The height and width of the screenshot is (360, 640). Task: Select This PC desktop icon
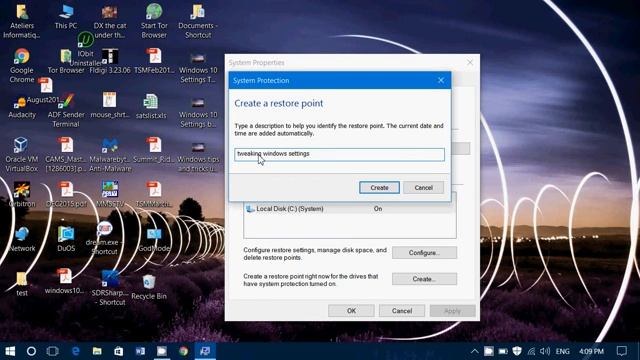click(x=66, y=17)
